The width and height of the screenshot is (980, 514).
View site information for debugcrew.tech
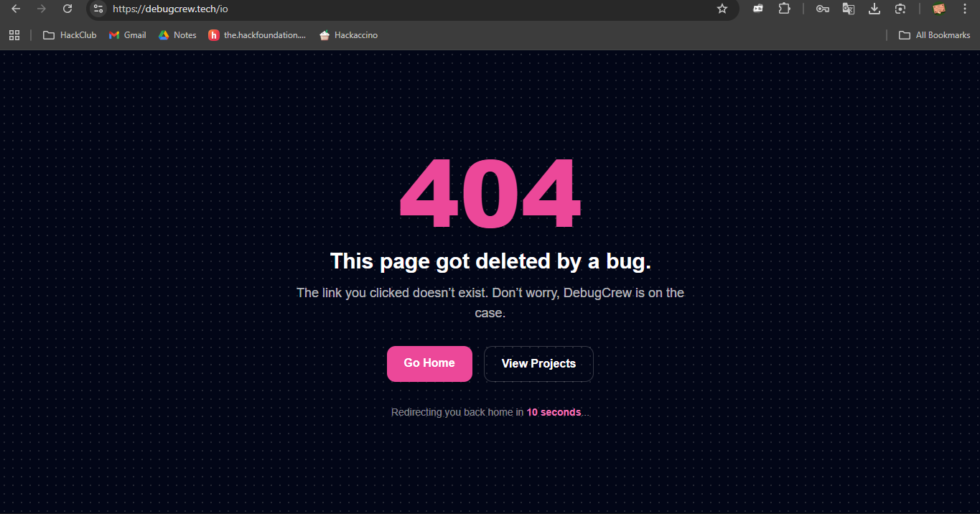click(99, 9)
